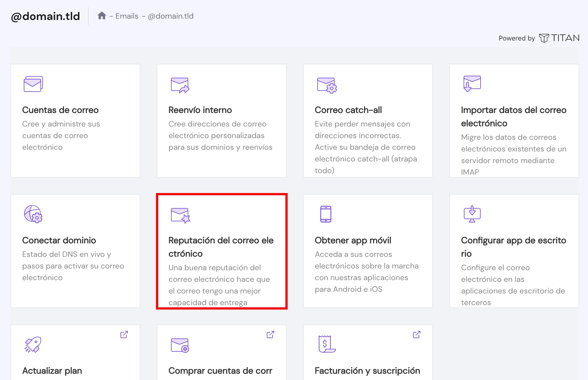Open external link icon on Facturación card
The height and width of the screenshot is (380, 588).
pyautogui.click(x=416, y=335)
